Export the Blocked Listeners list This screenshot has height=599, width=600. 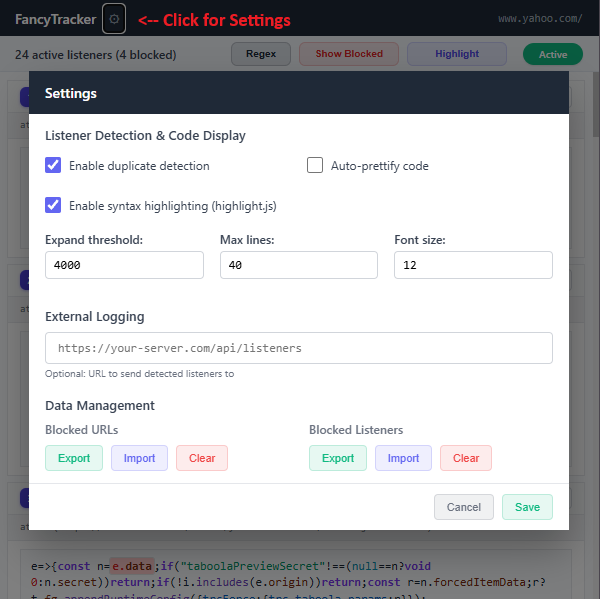pos(338,458)
